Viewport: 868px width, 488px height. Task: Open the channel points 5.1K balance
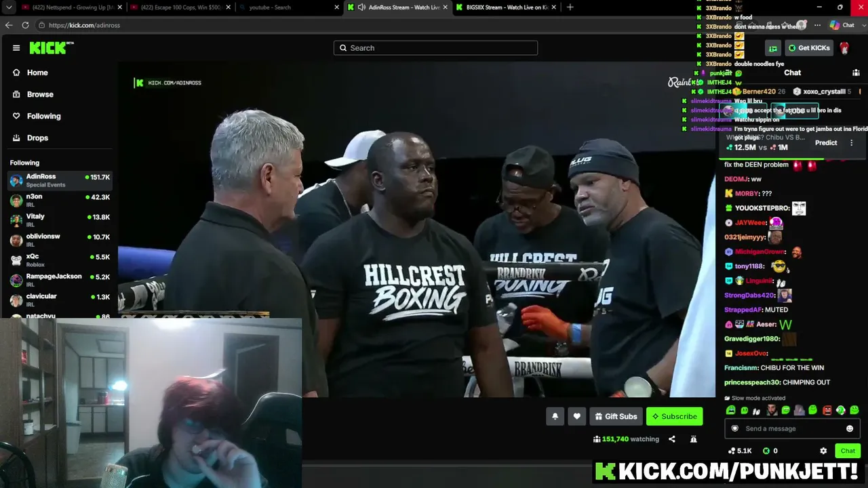pos(740,451)
